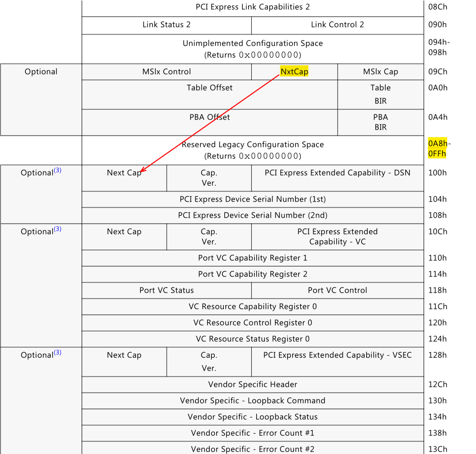Viewport: 476px width, 454px height.
Task: Click the 128h offset value
Action: point(438,355)
